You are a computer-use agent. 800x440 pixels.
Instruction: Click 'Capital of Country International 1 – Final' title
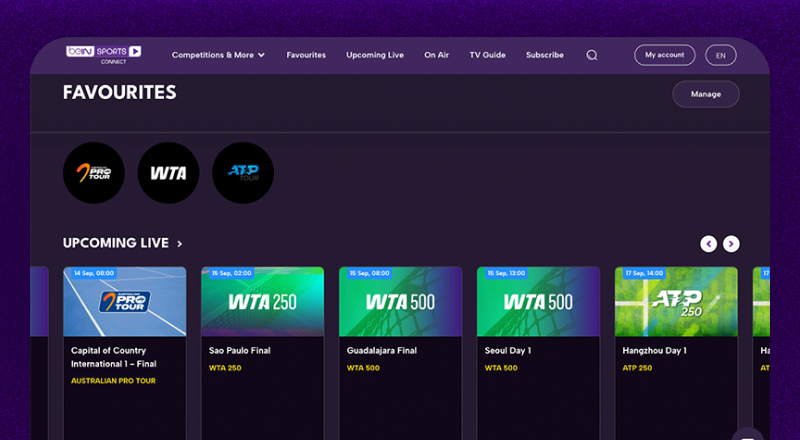(x=114, y=357)
